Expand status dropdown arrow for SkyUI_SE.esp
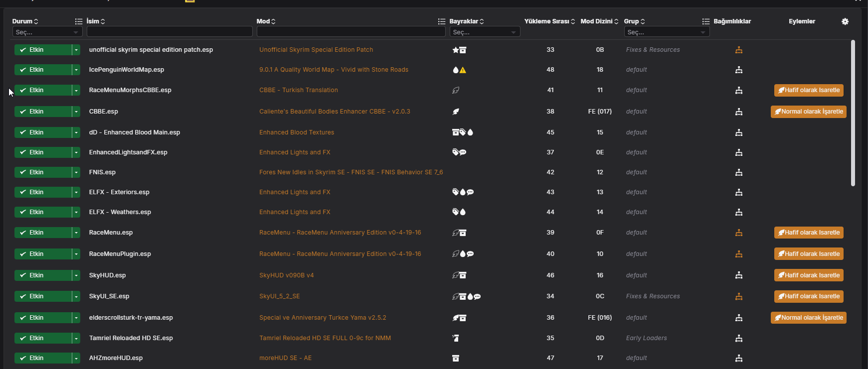Screen dimensions: 868x369 pyautogui.click(x=76, y=296)
